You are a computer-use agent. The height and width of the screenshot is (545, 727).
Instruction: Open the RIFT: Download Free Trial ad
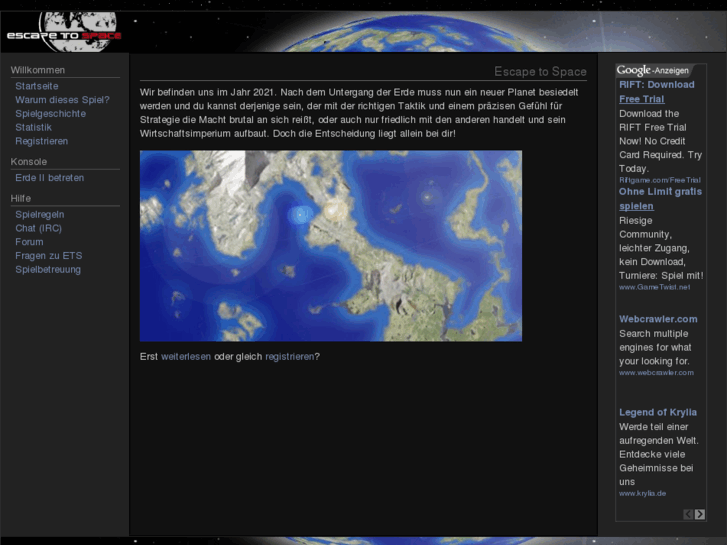point(657,92)
